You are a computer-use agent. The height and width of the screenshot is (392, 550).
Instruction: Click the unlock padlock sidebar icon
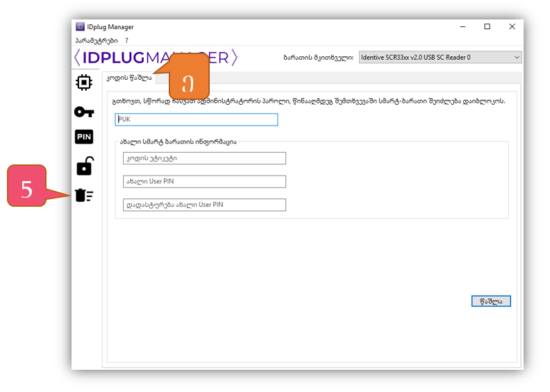(83, 167)
